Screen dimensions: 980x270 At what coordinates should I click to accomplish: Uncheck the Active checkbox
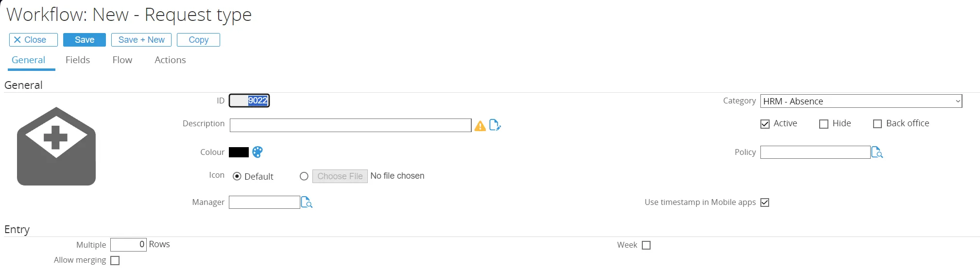765,124
